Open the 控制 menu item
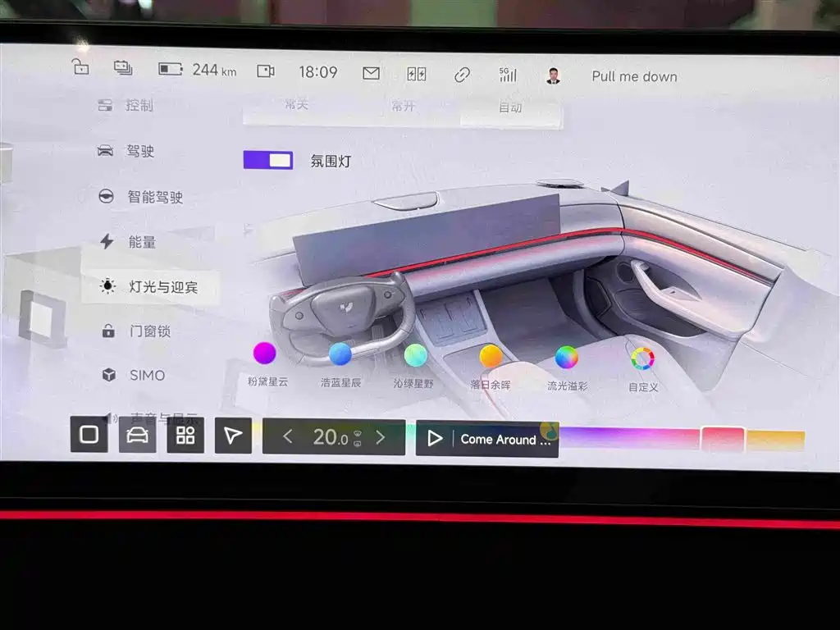 click(x=126, y=105)
